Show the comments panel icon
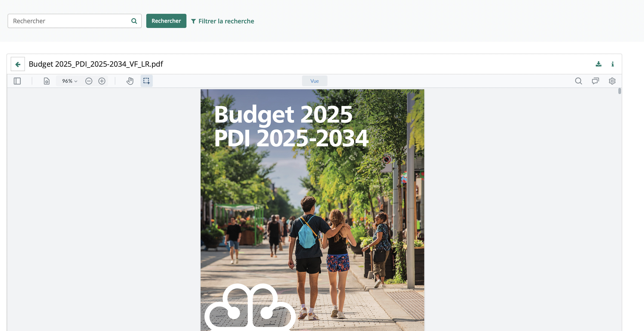This screenshot has height=331, width=644. click(x=595, y=81)
